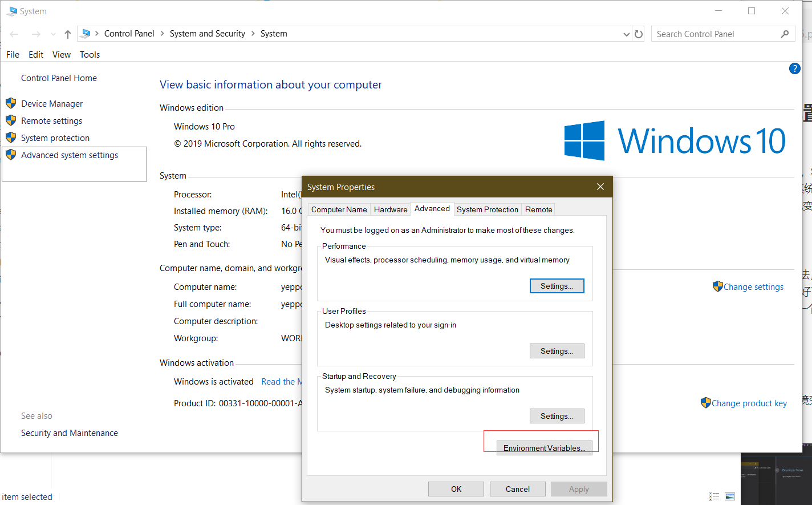
Task: Click the Search Control Panel field
Action: click(x=723, y=34)
